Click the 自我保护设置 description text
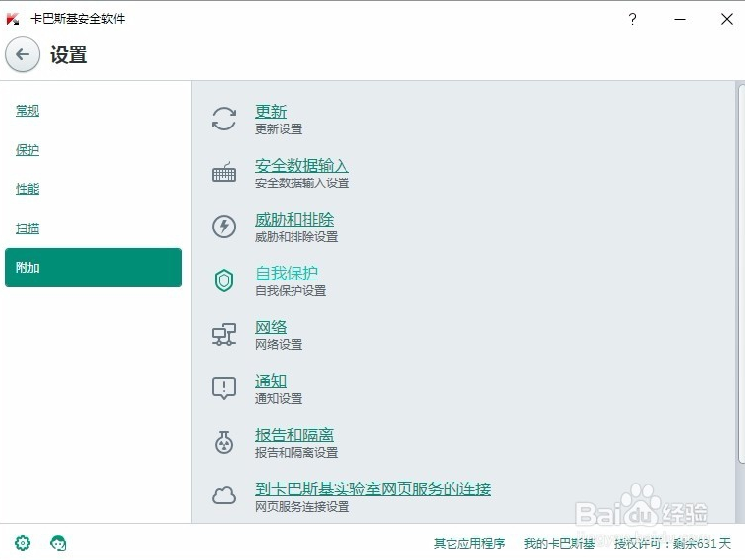The height and width of the screenshot is (560, 745). coord(291,291)
